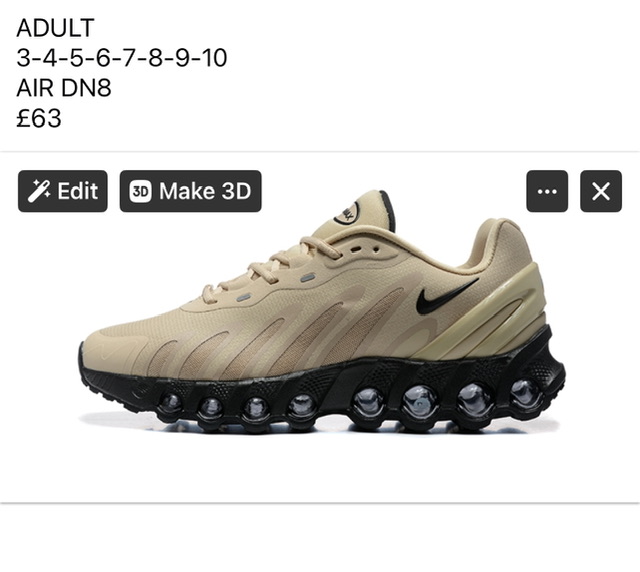Screen dimensions: 640x572
Task: Remove the photo with the X button
Action: coord(601,191)
